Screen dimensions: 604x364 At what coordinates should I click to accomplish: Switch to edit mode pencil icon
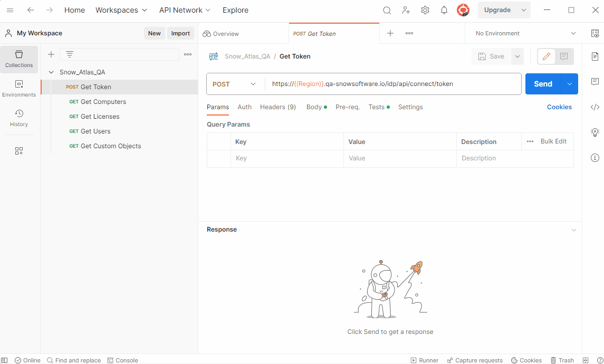click(x=546, y=56)
